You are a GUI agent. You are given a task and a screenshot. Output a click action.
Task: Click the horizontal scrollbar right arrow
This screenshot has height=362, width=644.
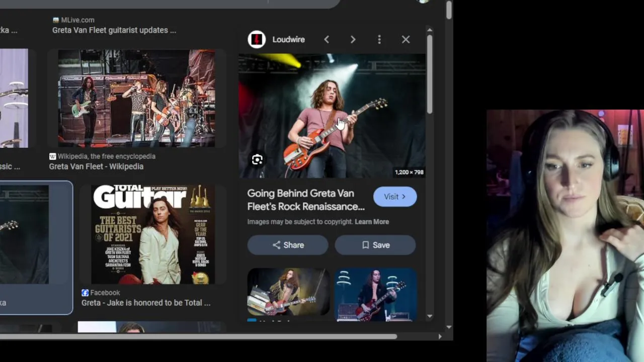tap(440, 336)
